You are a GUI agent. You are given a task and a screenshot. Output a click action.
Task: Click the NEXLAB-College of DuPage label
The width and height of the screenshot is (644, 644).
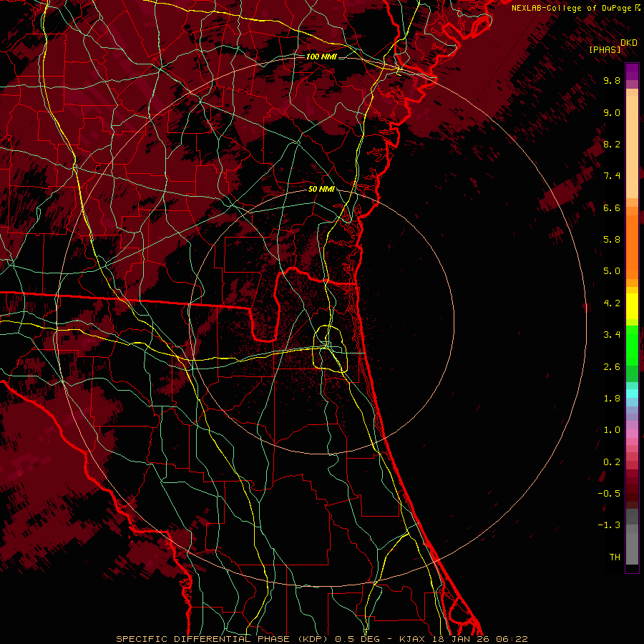(571, 8)
